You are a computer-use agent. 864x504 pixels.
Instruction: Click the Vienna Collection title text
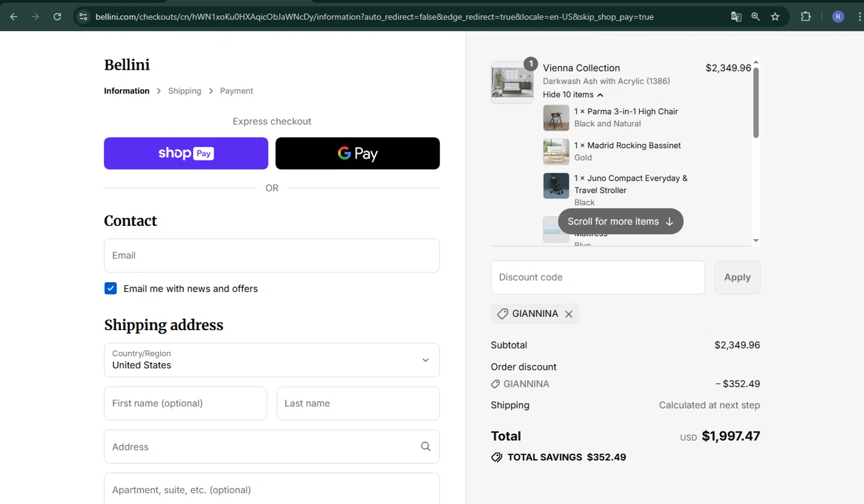tap(581, 68)
